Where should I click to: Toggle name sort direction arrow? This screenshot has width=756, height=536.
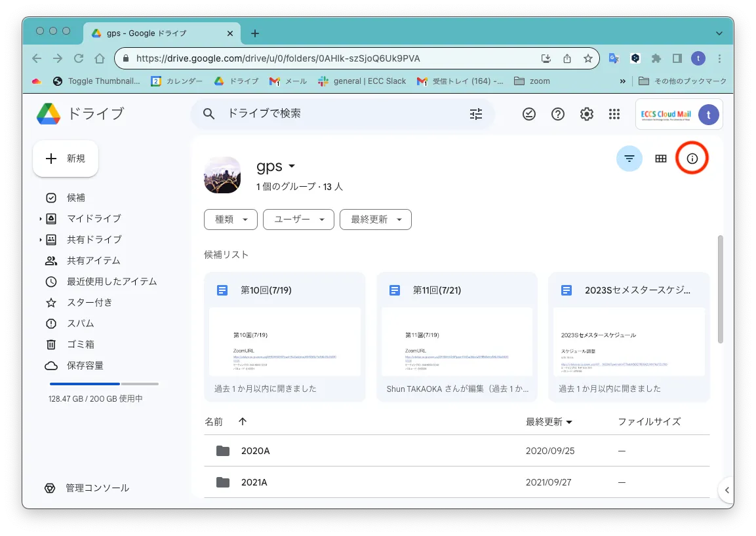tap(243, 422)
